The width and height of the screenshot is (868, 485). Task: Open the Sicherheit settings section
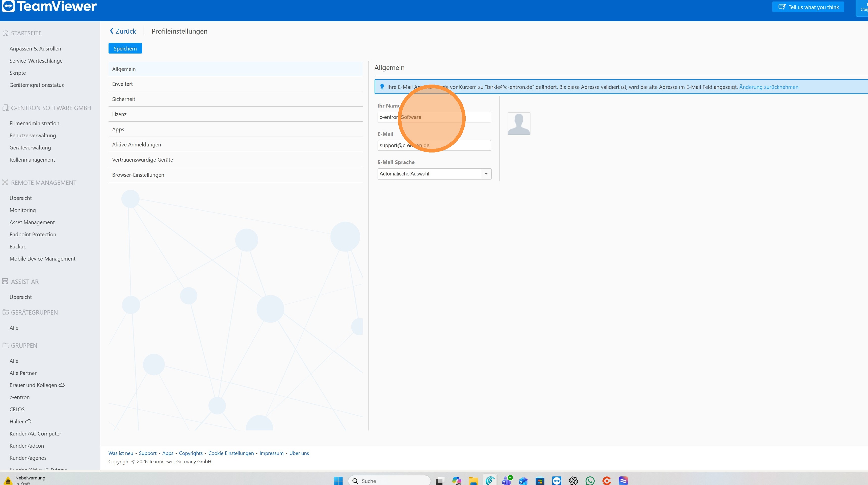coord(124,99)
